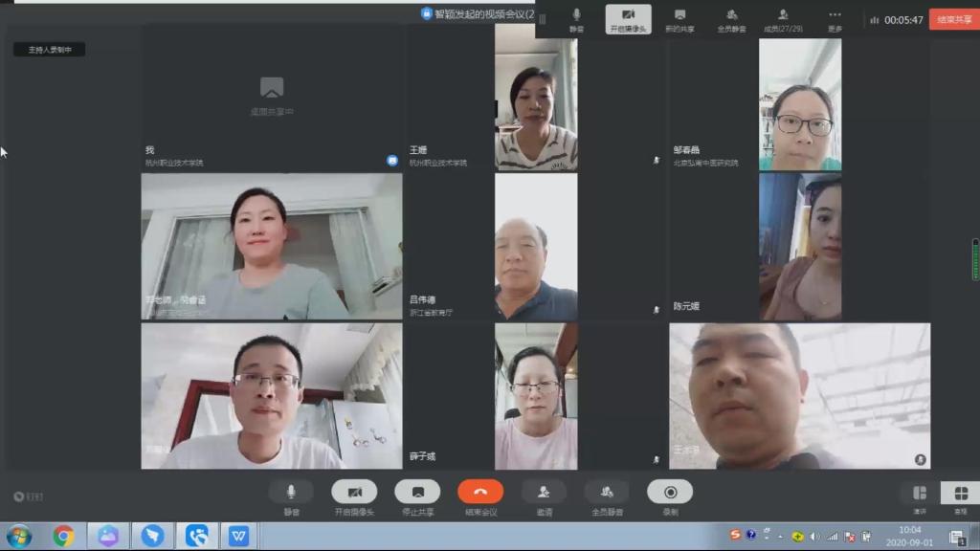Viewport: 980px width, 551px height.
Task: Click 全员静音 mute-all in the bottom toolbar
Action: (x=607, y=492)
